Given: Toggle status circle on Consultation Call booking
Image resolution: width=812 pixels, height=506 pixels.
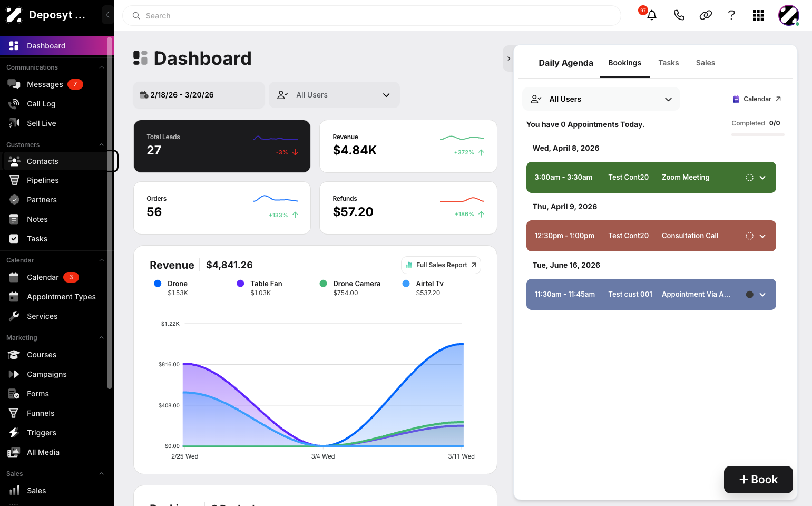Looking at the screenshot, I should 749,236.
